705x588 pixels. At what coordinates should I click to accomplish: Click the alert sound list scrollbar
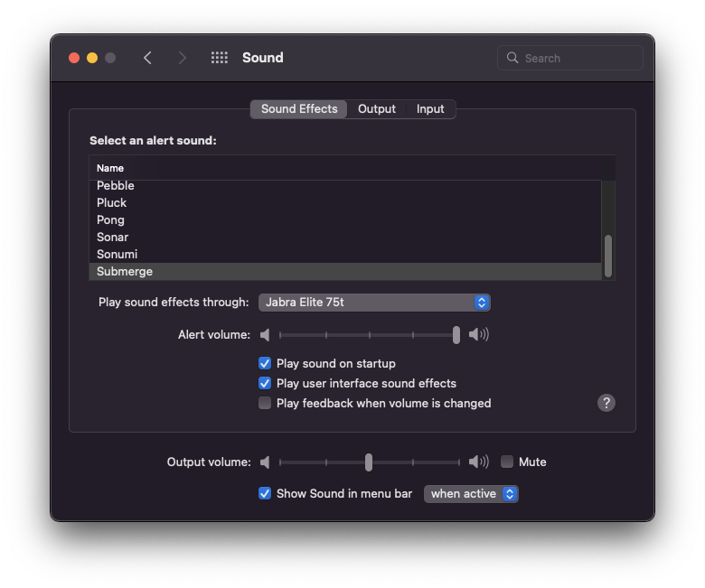(x=608, y=256)
